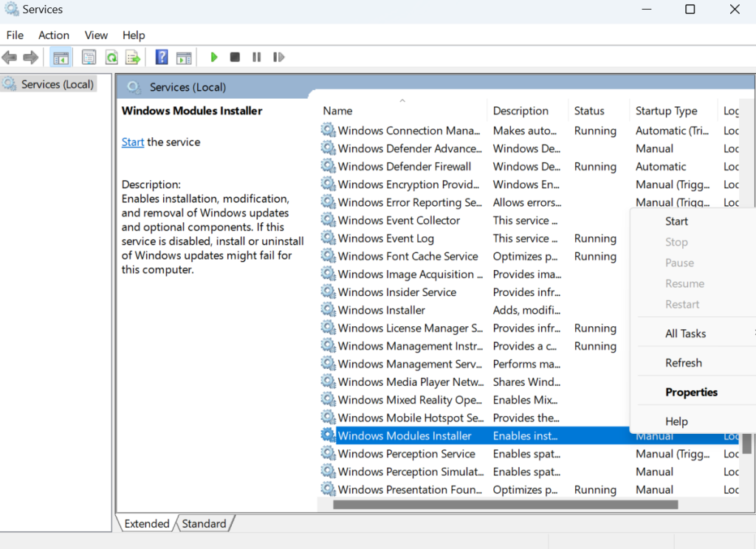Viewport: 756px width, 549px height.
Task: Select Start in the context menu
Action: pyautogui.click(x=676, y=221)
